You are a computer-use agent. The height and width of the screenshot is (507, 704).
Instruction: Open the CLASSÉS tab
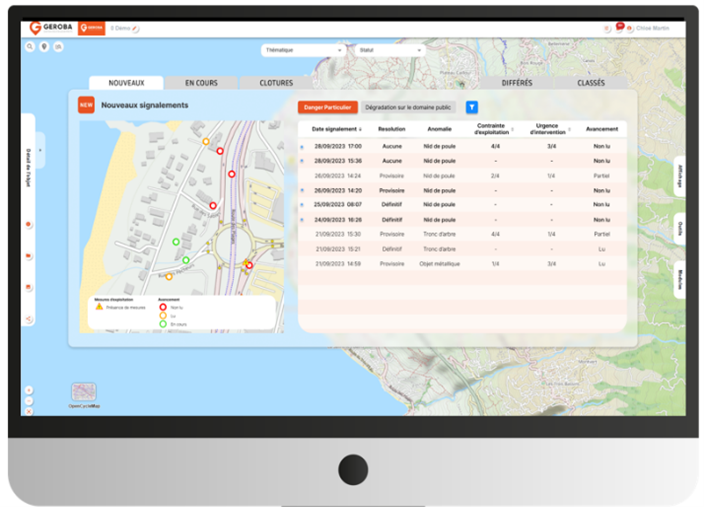(591, 83)
